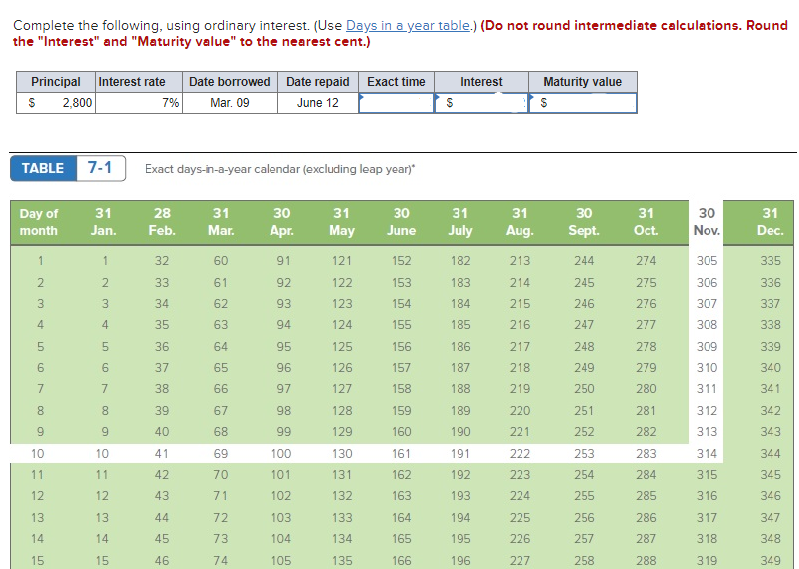Click the TABLE 7-1 label badge
This screenshot has height=569, width=799.
(68, 168)
